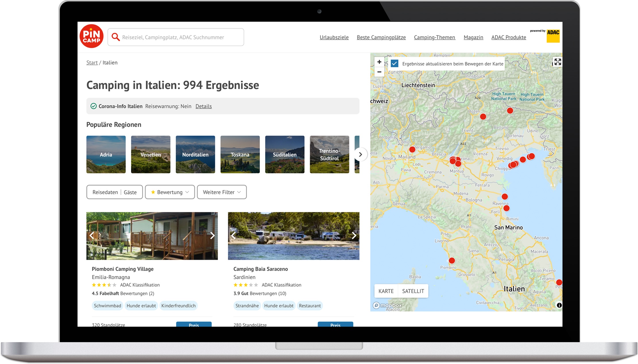The width and height of the screenshot is (638, 364).
Task: Expand map to fullscreen
Action: 557,62
